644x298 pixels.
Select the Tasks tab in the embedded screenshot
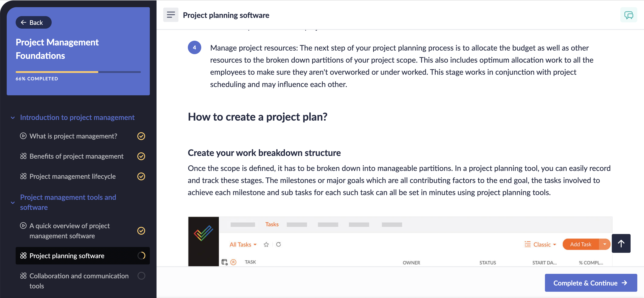tap(272, 224)
